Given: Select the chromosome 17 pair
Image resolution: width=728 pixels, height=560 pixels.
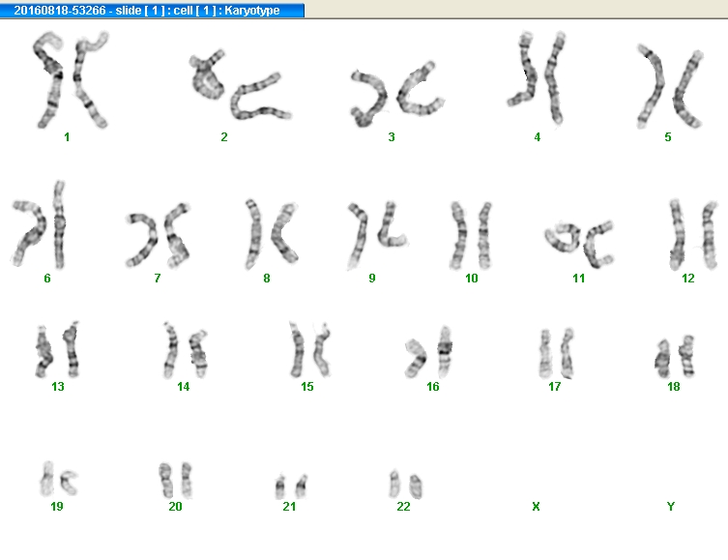Looking at the screenshot, I should tap(557, 353).
